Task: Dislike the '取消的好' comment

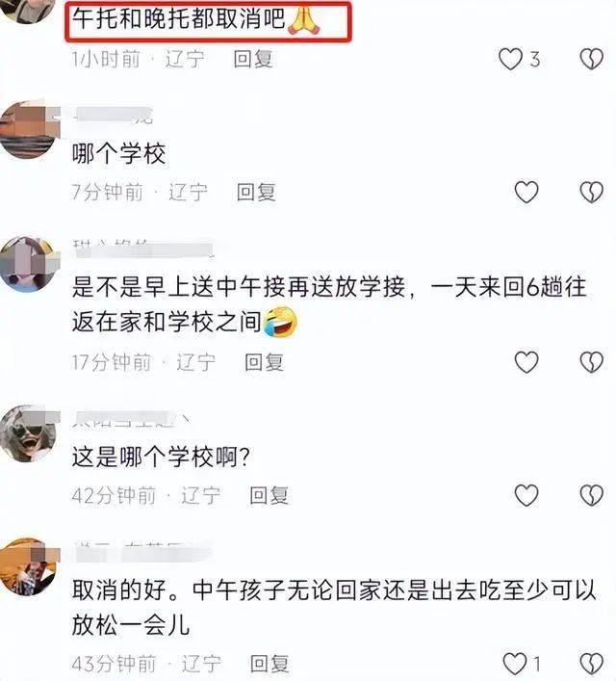Action: click(592, 664)
